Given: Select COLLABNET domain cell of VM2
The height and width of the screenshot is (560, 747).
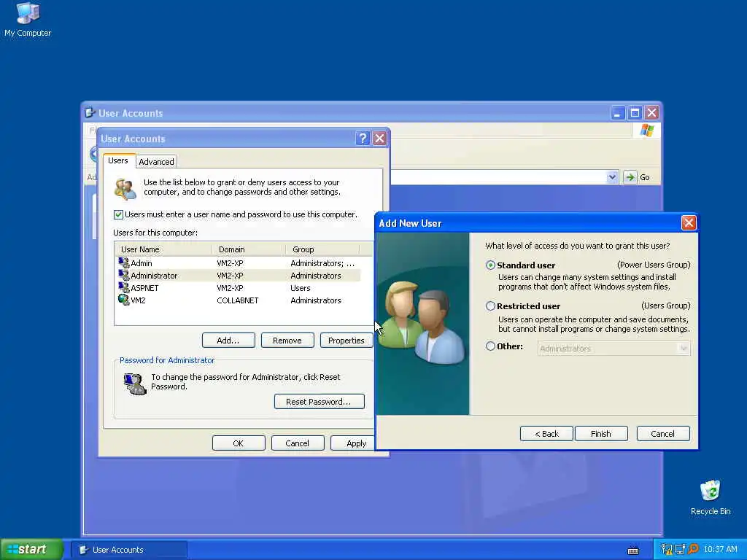Looking at the screenshot, I should click(x=238, y=300).
